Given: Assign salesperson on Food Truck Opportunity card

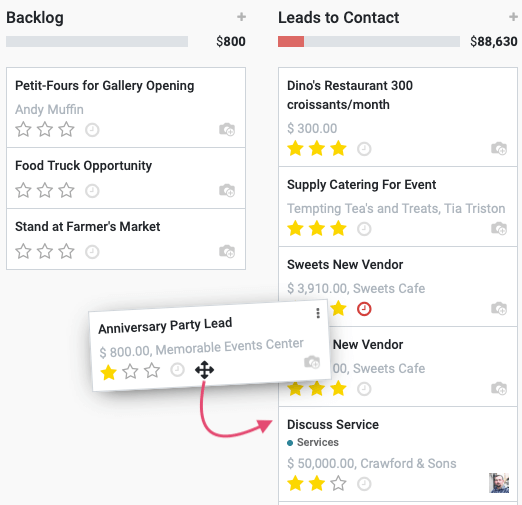Looking at the screenshot, I should [227, 190].
